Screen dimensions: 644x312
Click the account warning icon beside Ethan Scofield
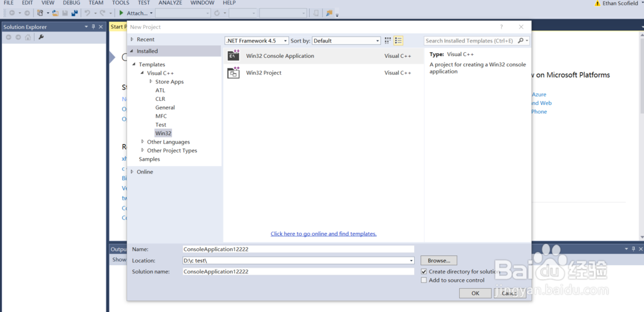pyautogui.click(x=597, y=3)
